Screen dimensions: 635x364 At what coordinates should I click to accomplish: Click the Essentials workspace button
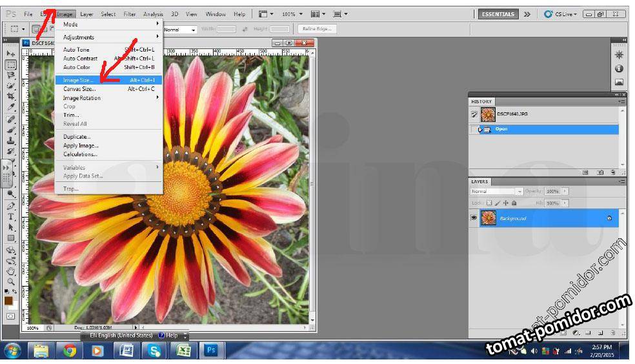pyautogui.click(x=498, y=14)
